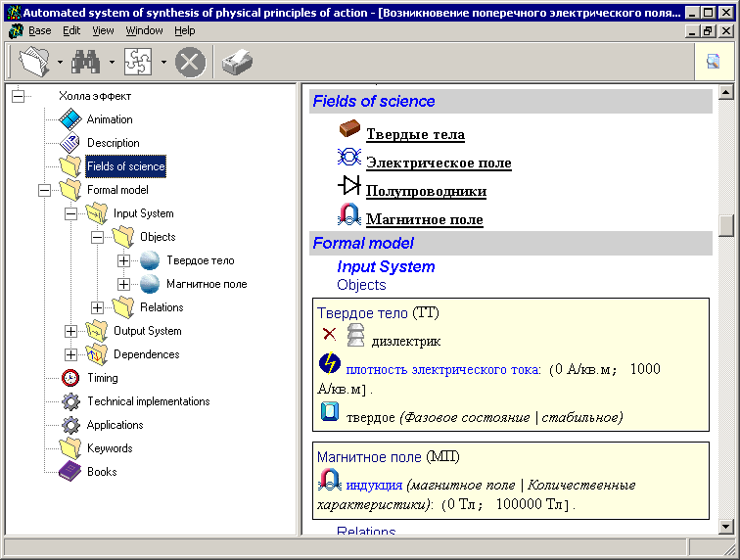Image resolution: width=740 pixels, height=560 pixels.
Task: Open the View menu
Action: 103,30
